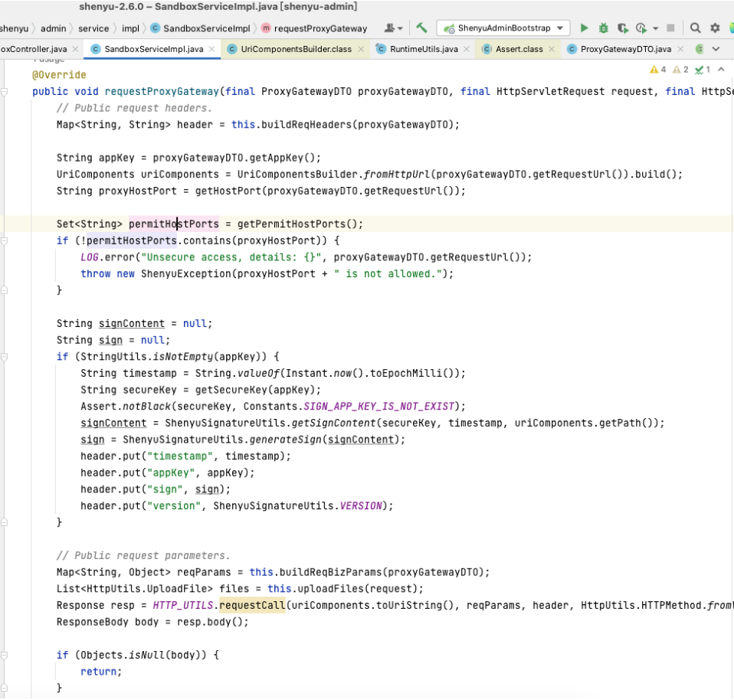
Task: Open the profiler run options arrow
Action: click(x=655, y=28)
